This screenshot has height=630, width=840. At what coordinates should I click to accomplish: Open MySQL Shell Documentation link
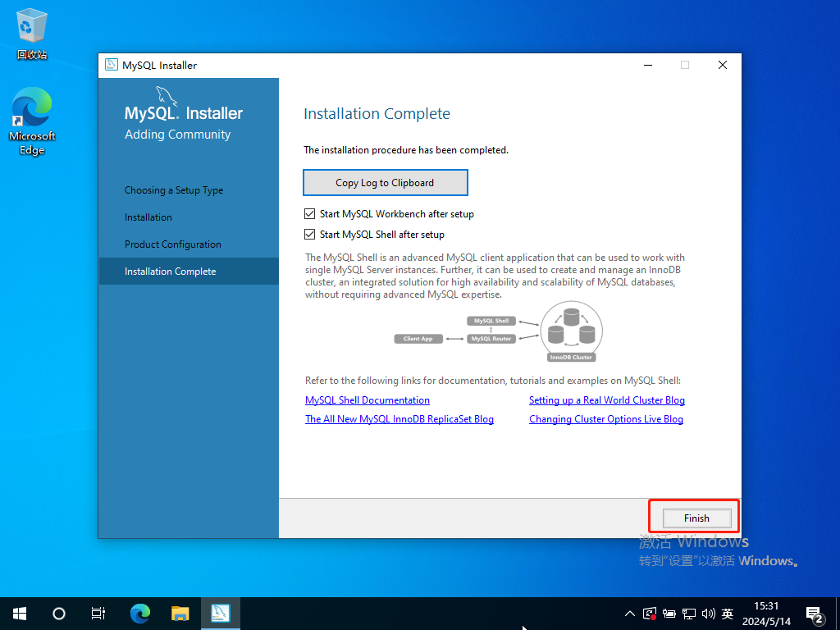pos(367,400)
